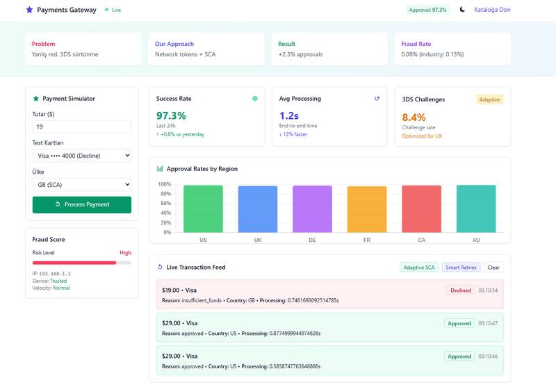Click the Fraud Score risk level bar

click(x=81, y=263)
